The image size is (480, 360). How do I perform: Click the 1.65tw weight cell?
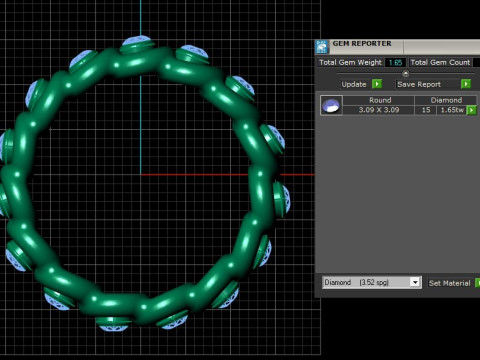click(x=452, y=110)
